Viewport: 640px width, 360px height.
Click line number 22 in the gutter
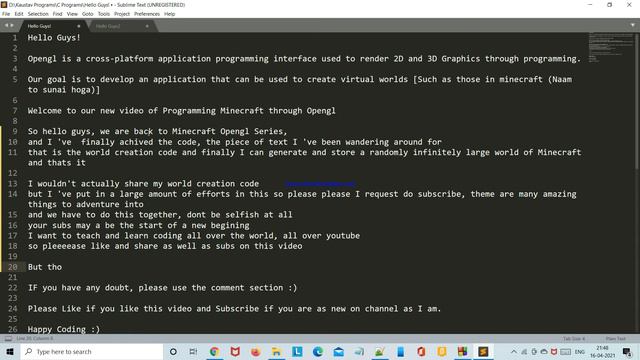pyautogui.click(x=13, y=288)
